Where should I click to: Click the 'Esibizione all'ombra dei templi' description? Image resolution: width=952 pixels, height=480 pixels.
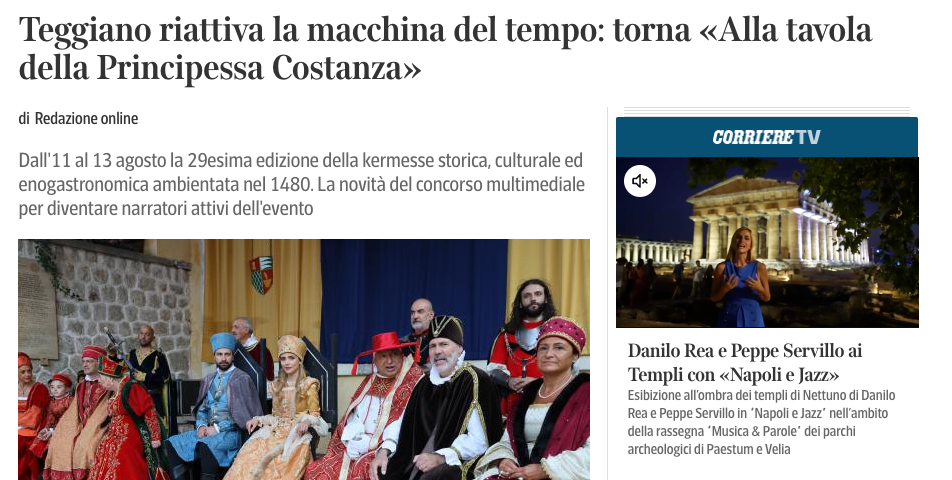pyautogui.click(x=761, y=422)
